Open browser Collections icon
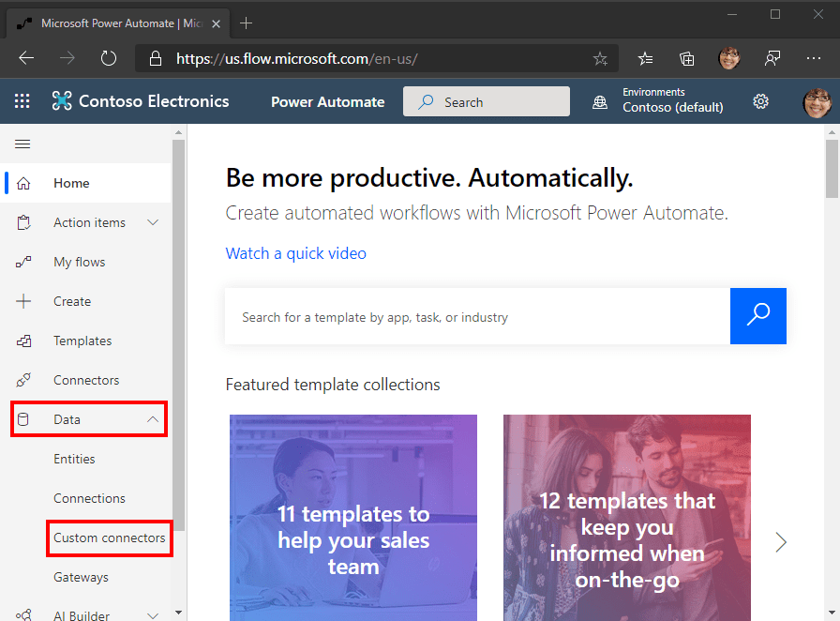 687,58
